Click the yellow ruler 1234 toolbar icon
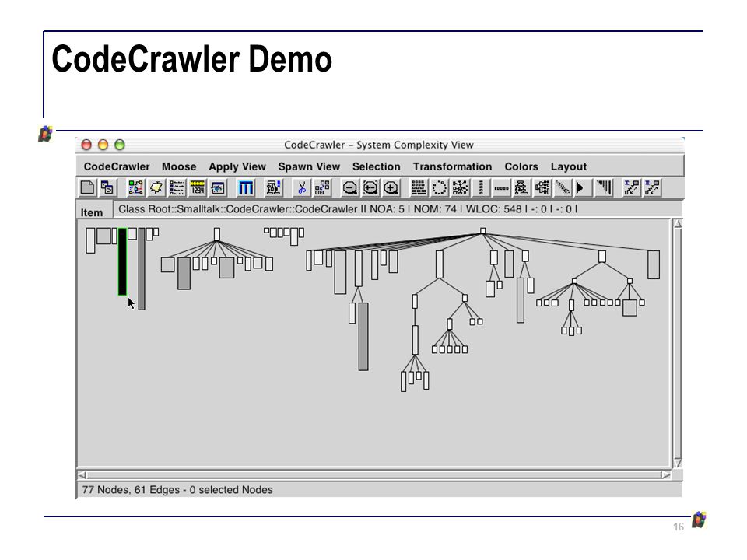The image size is (747, 560). click(197, 187)
